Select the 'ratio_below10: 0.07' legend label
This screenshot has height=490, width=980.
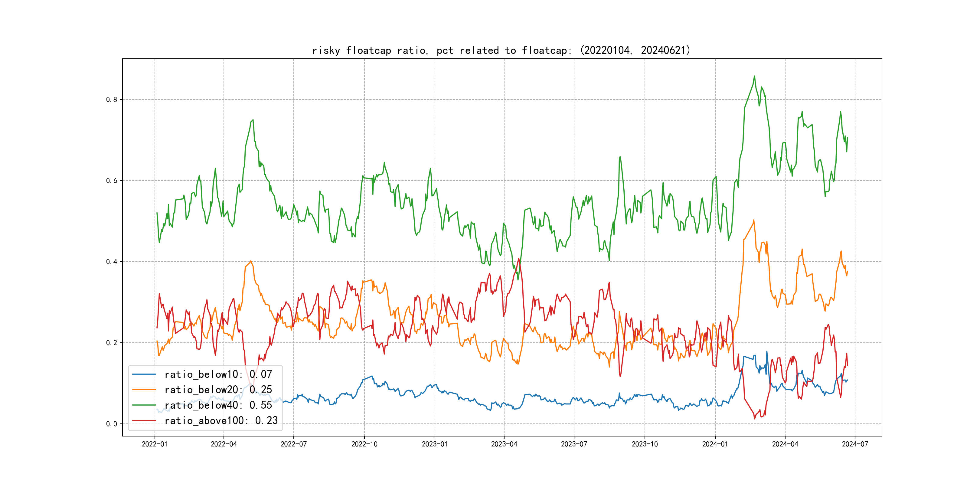pos(218,374)
